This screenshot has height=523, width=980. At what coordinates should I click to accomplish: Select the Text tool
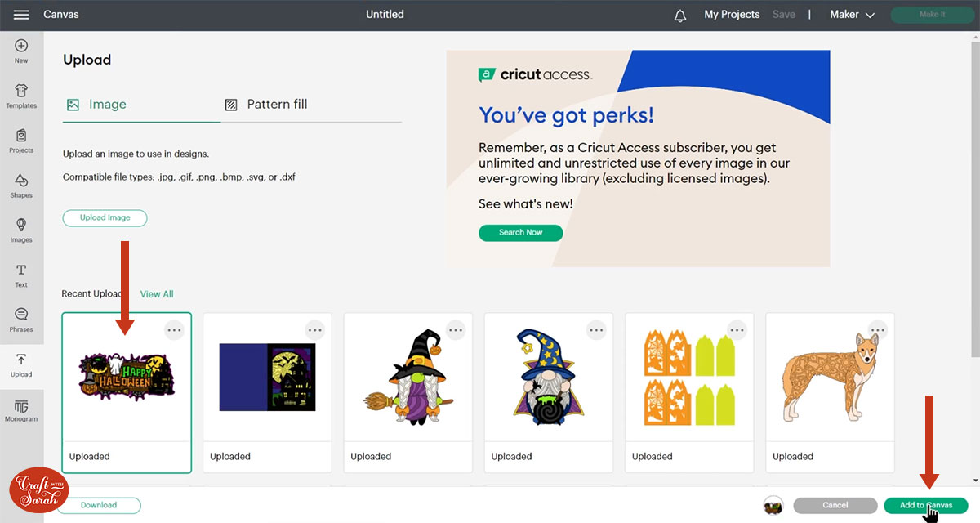point(21,275)
